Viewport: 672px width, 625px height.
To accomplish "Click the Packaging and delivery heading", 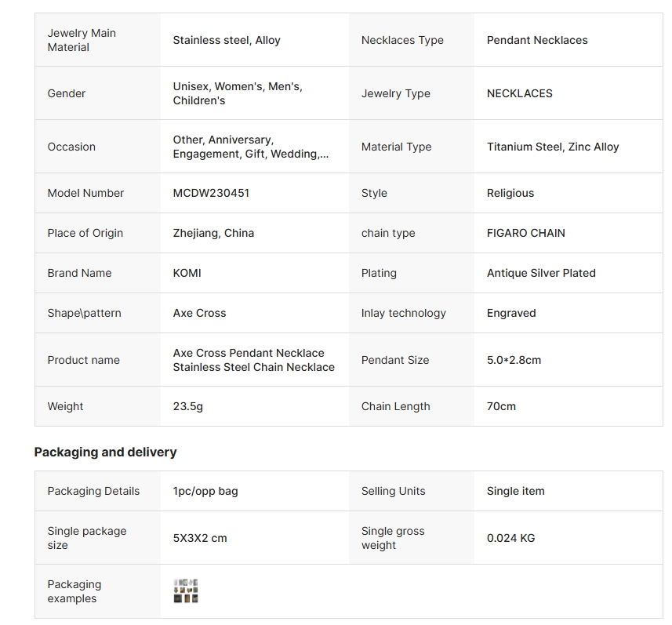I will coord(105,452).
